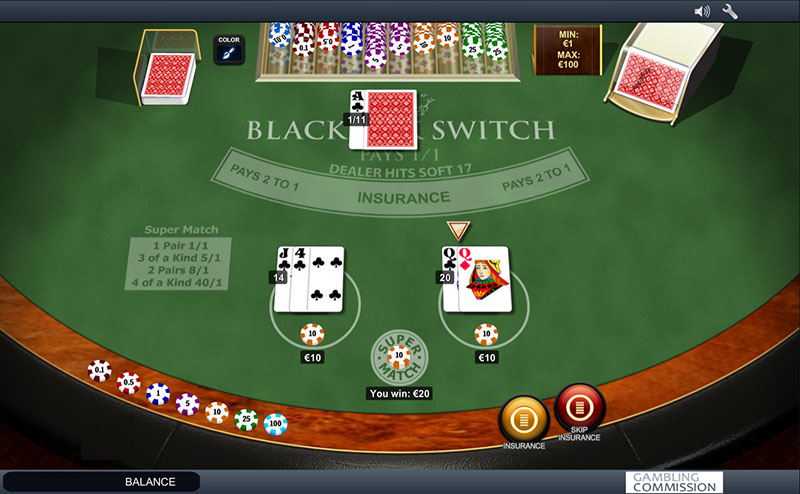Open the Gambling Commission link
Image resolution: width=800 pixels, height=494 pixels.
[x=674, y=482]
